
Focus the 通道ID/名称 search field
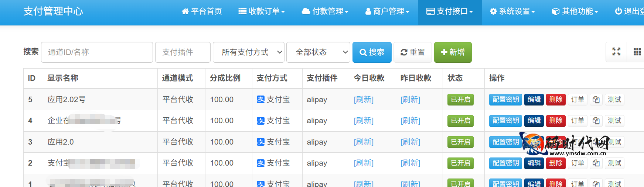pyautogui.click(x=97, y=52)
